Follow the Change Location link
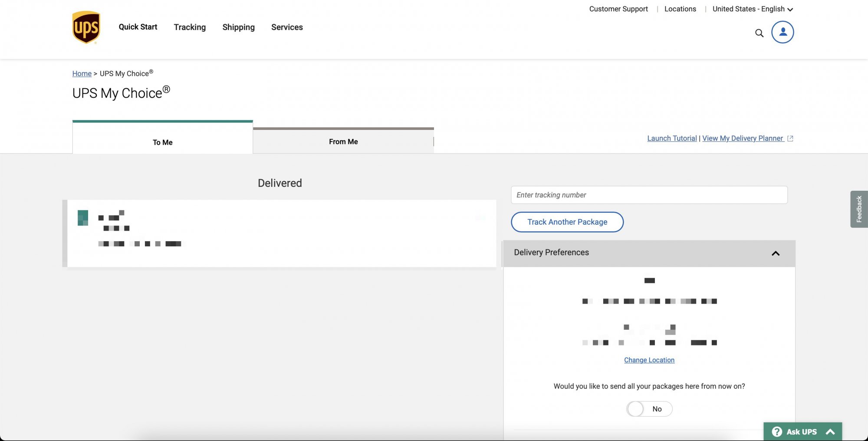The image size is (868, 441). pyautogui.click(x=649, y=360)
